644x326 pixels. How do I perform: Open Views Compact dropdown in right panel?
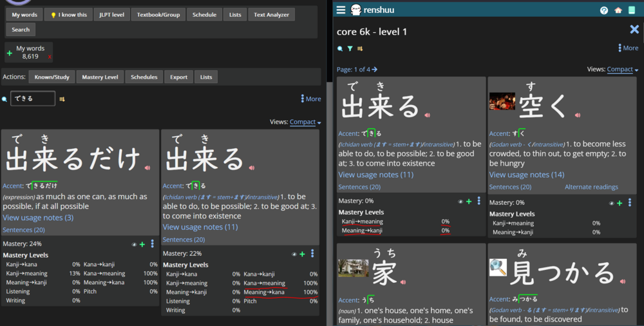(622, 70)
